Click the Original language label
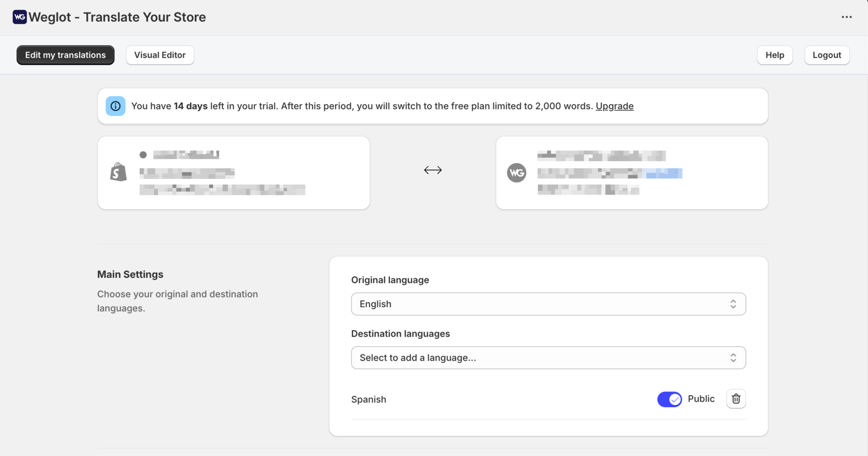Screen dimensions: 868x456 [390, 280]
